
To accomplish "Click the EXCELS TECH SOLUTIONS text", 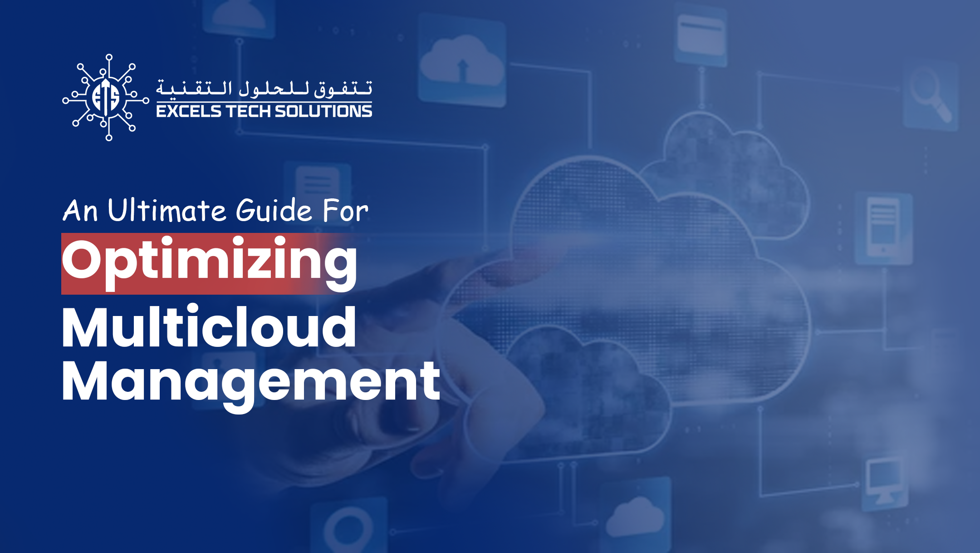I will 264,112.
